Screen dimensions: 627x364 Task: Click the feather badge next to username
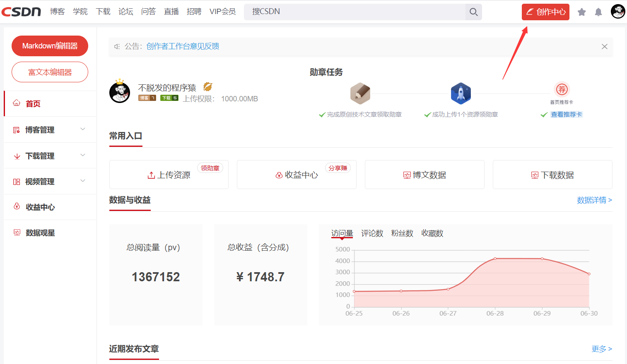click(208, 86)
